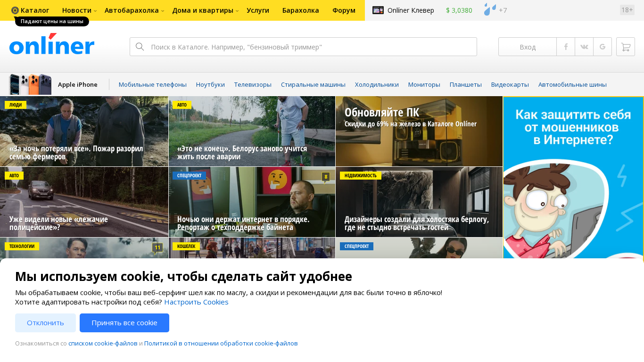Click the Вход login button

click(x=528, y=47)
